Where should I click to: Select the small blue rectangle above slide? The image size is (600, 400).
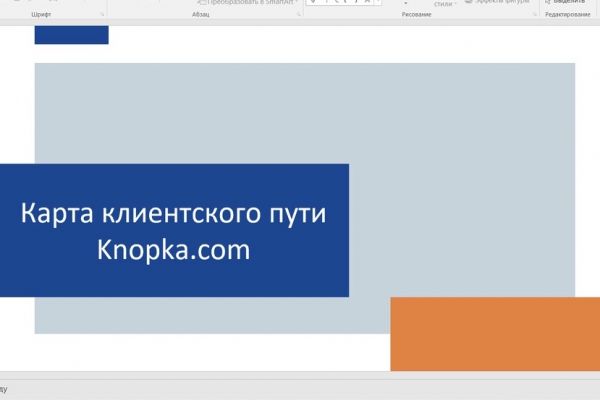[72, 35]
